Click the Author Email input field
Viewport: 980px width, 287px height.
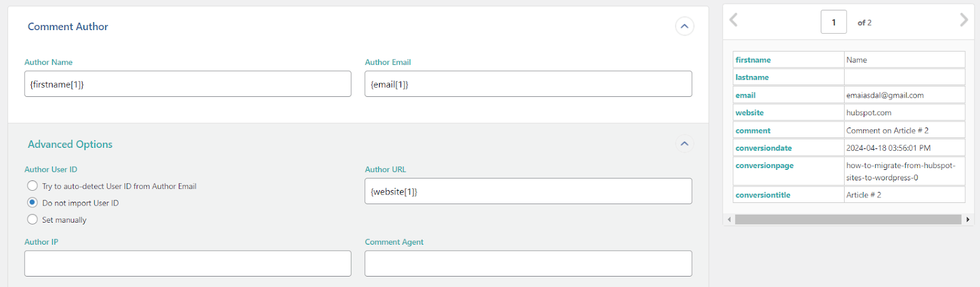pos(528,84)
